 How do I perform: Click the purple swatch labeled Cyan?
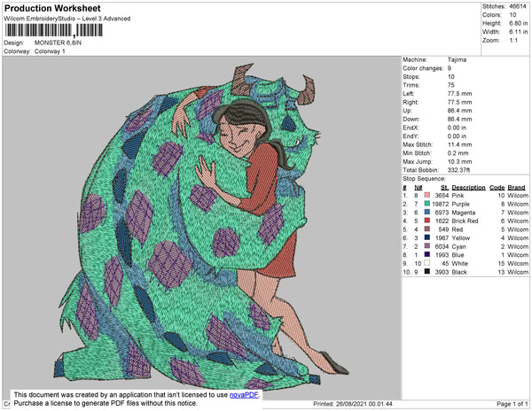coord(426,246)
